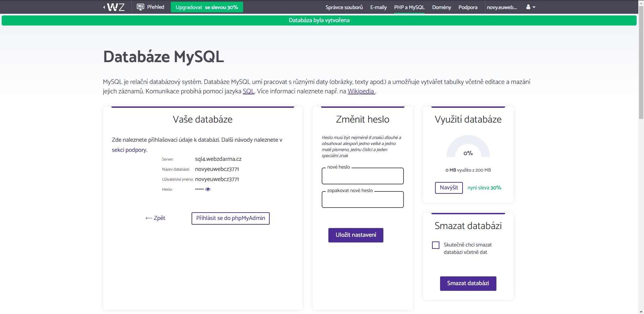Viewport: 644px width, 314px height.
Task: Click the value next to Název databáze
Action: coord(217,169)
